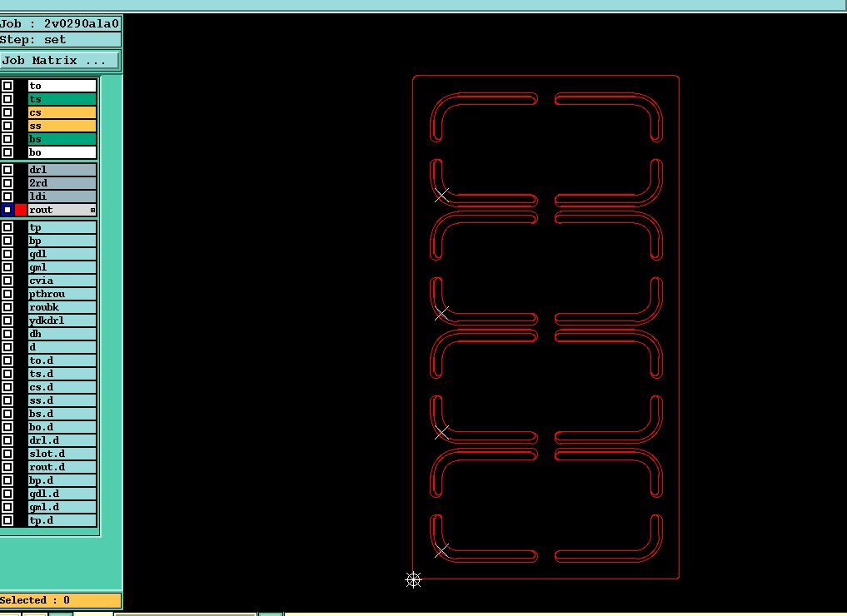The width and height of the screenshot is (847, 616).
Task: Select the gml.d layer name
Action: click(62, 507)
